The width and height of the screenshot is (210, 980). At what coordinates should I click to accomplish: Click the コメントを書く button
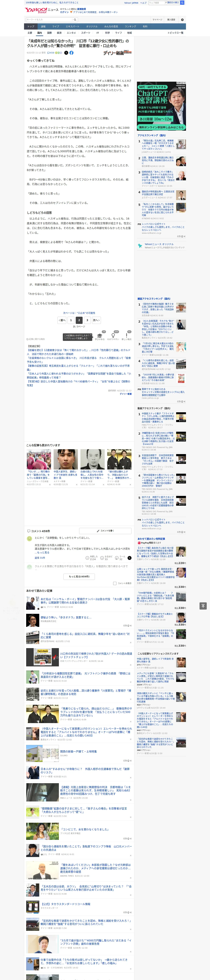pos(105,531)
